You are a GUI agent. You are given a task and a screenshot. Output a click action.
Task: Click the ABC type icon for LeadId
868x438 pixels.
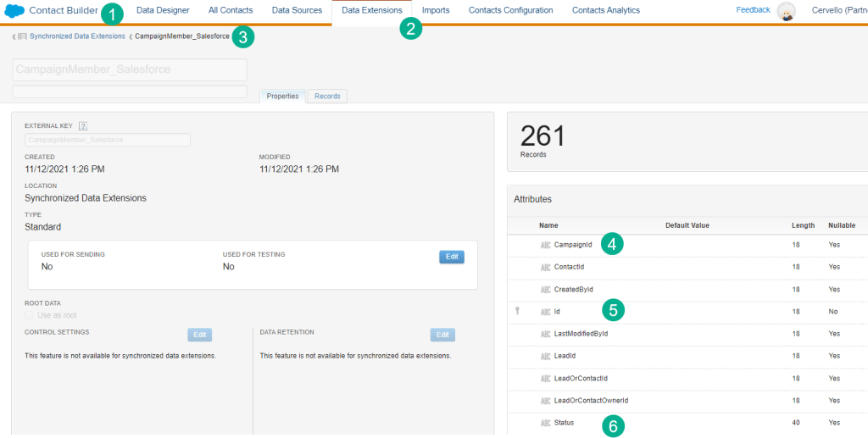point(545,356)
